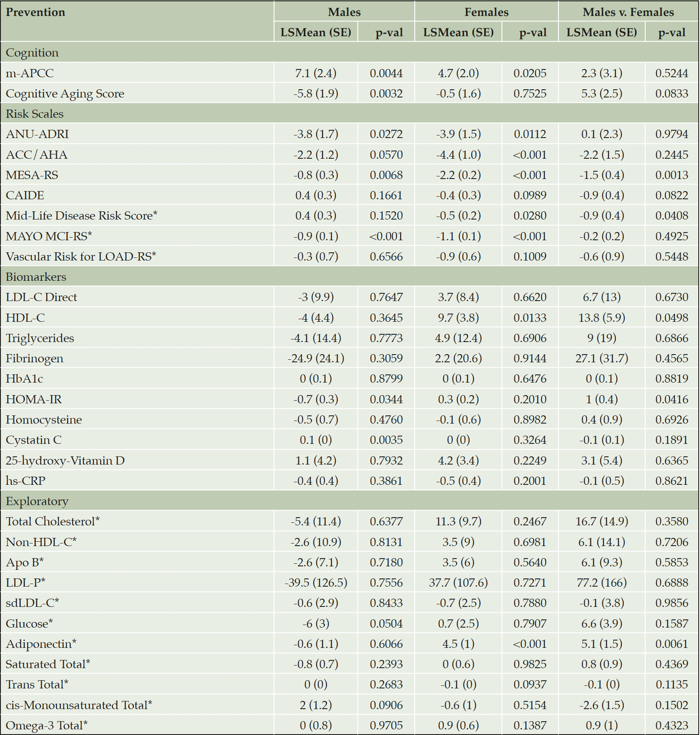The height and width of the screenshot is (735, 700).
Task: Select LDL-P females value 37.7 (107.6)
Action: pos(458,583)
